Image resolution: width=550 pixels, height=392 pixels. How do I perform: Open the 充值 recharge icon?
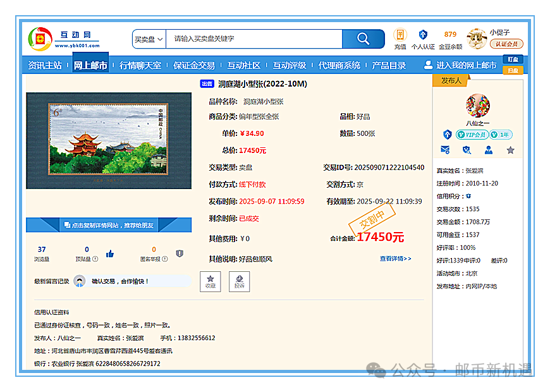point(400,35)
